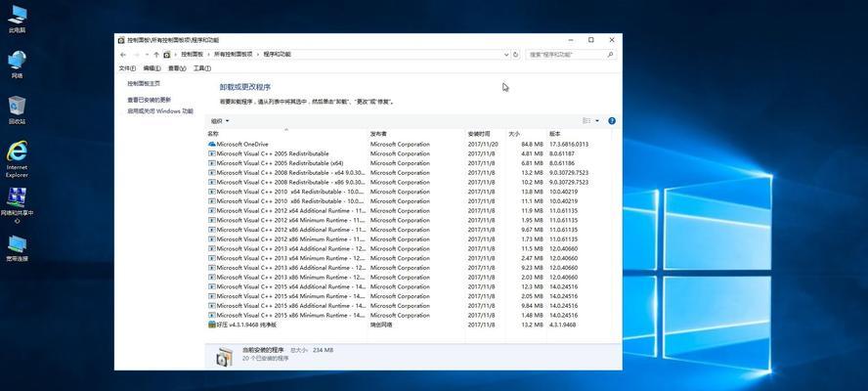Select the 网络 desktop icon

(x=18, y=65)
